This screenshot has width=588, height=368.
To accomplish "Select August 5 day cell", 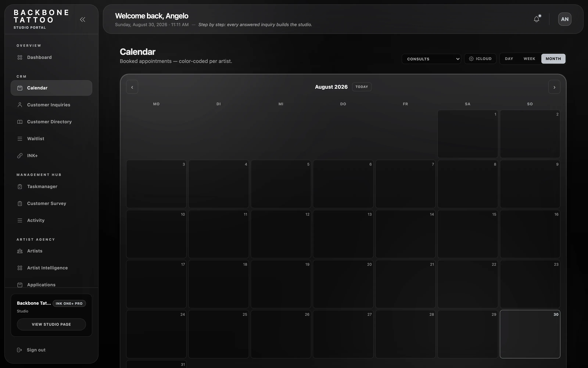I will tap(281, 184).
